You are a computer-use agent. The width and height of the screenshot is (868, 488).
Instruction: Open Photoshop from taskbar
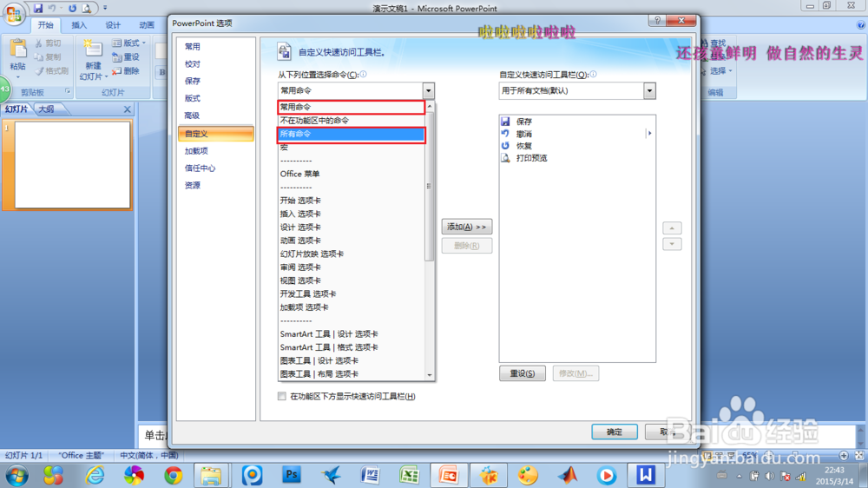pos(291,475)
